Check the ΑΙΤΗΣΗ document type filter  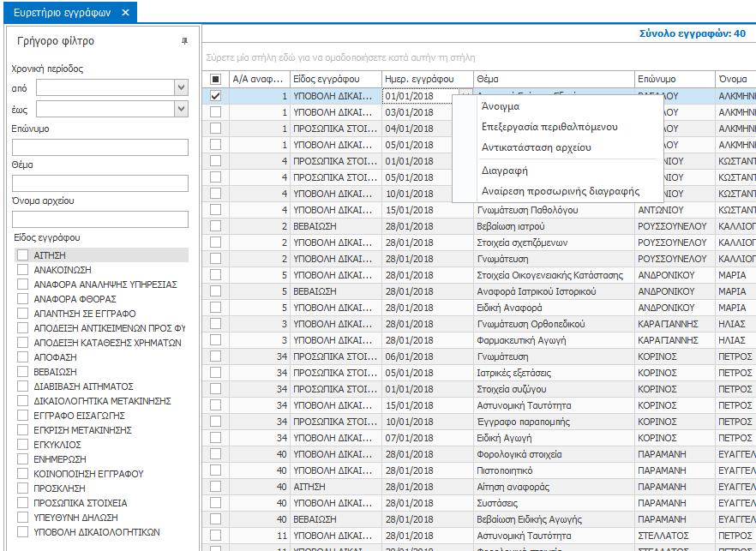coord(22,255)
